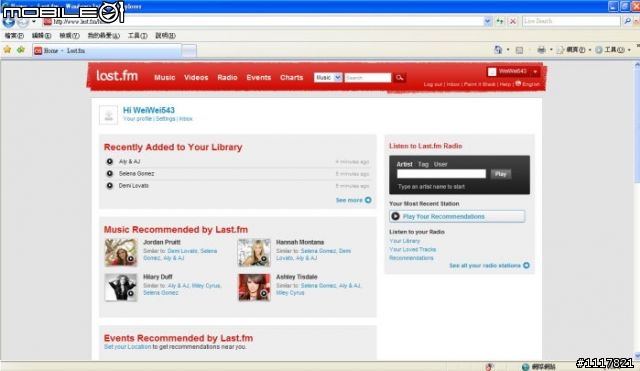Click the Home icon in IE command bar

[498, 50]
